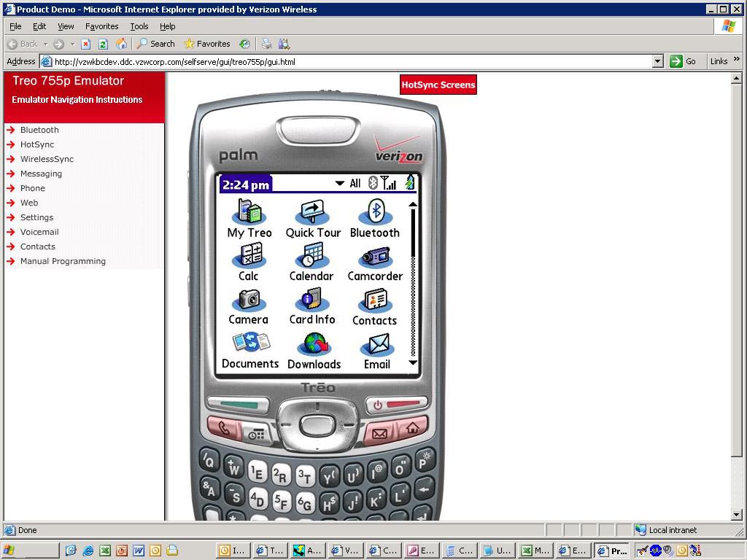
Task: Tap the battery icon in phone header
Action: point(410,182)
